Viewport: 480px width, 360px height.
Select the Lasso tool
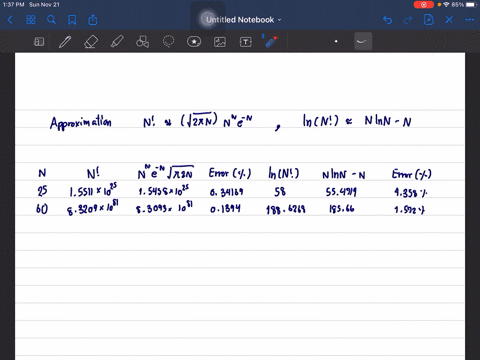[168, 42]
